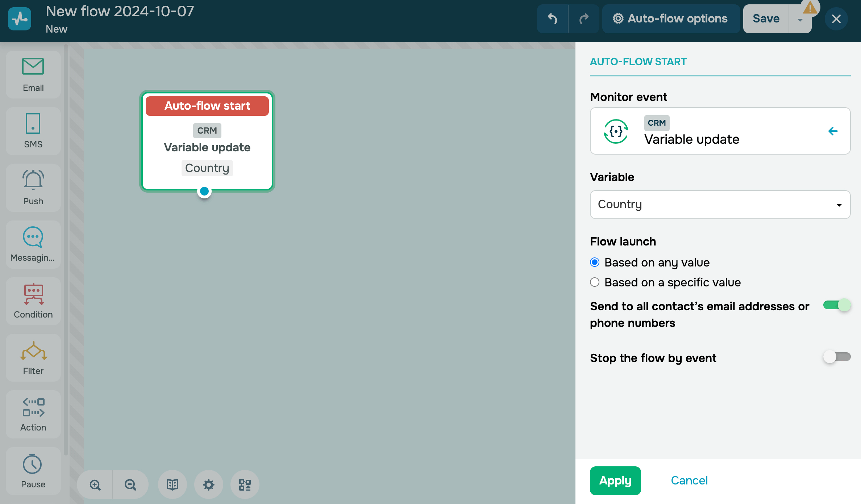Open Auto-flow options
The image size is (861, 504).
[x=671, y=19]
